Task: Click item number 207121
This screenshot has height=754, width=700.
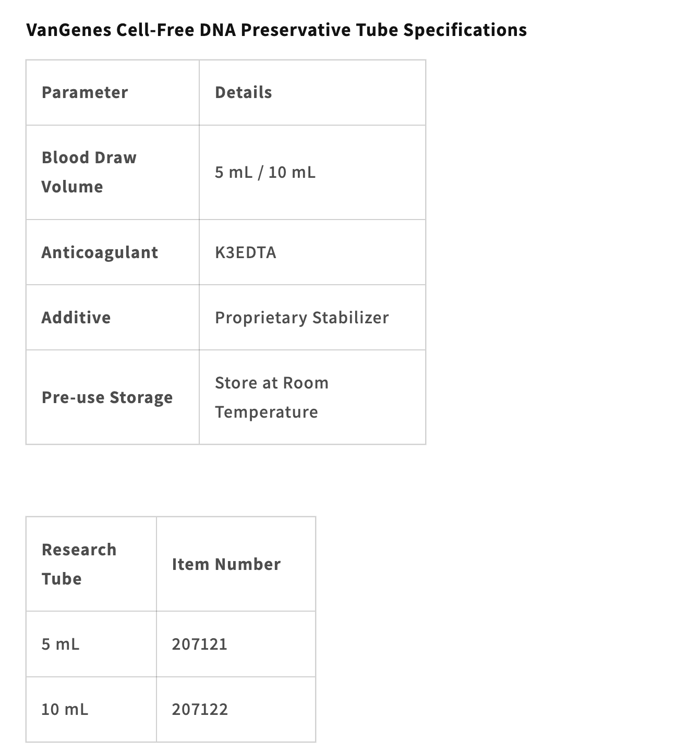Action: coord(200,644)
